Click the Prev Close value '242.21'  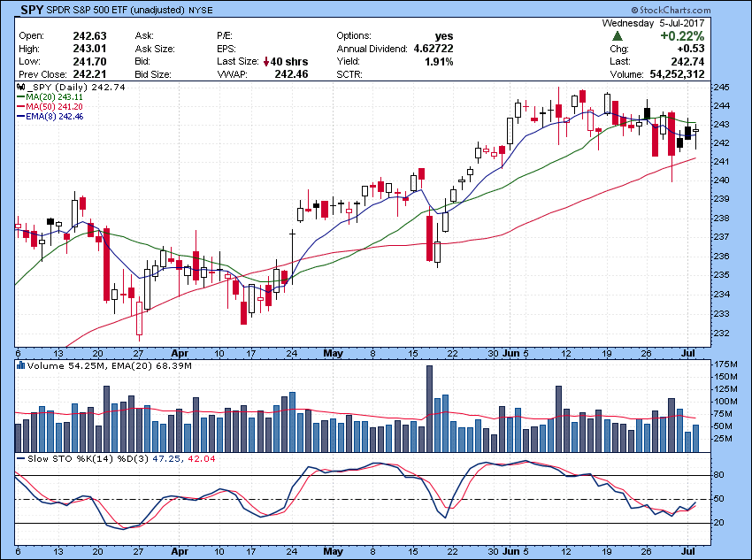click(89, 74)
